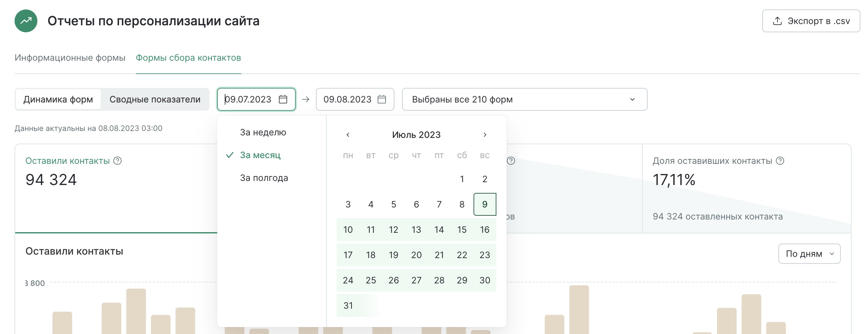Pick July 20 in calendar
868x334 pixels.
[x=417, y=255]
